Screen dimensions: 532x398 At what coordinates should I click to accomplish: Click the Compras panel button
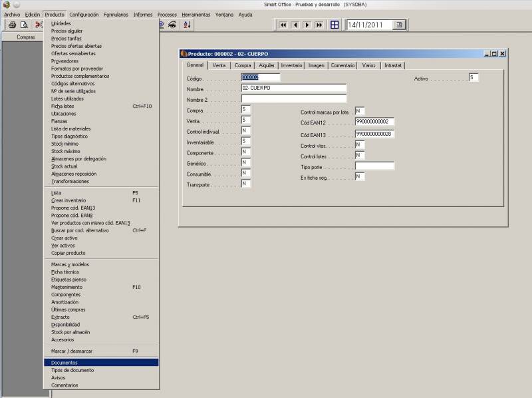(x=26, y=37)
